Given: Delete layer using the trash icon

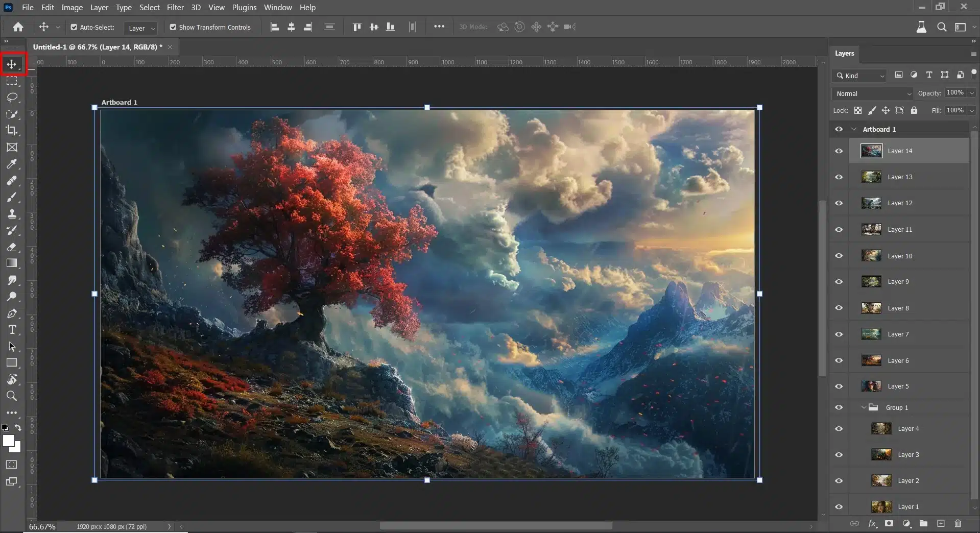Looking at the screenshot, I should [x=958, y=523].
